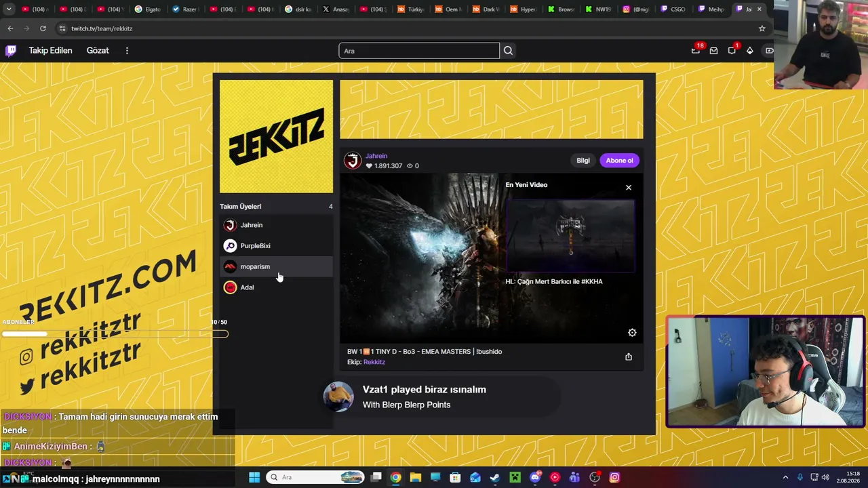Open the Twitch more options menu
868x488 pixels.
pyautogui.click(x=127, y=50)
